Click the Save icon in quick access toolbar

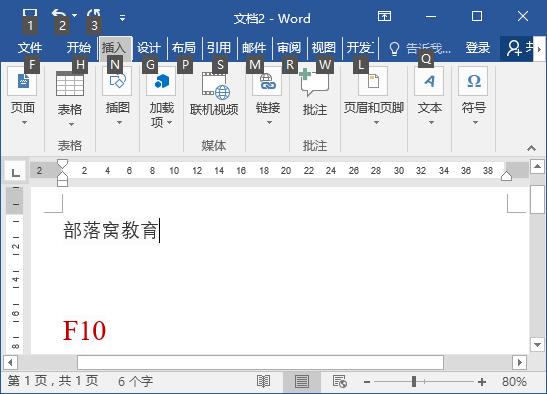(x=30, y=14)
